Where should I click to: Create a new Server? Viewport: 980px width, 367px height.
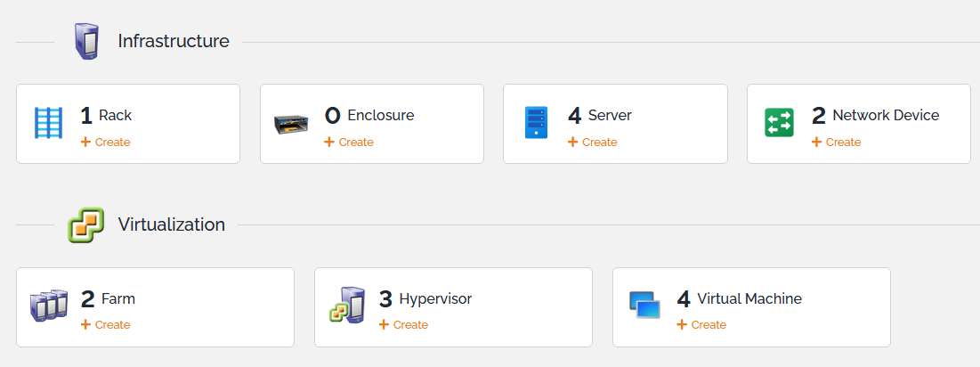point(593,143)
